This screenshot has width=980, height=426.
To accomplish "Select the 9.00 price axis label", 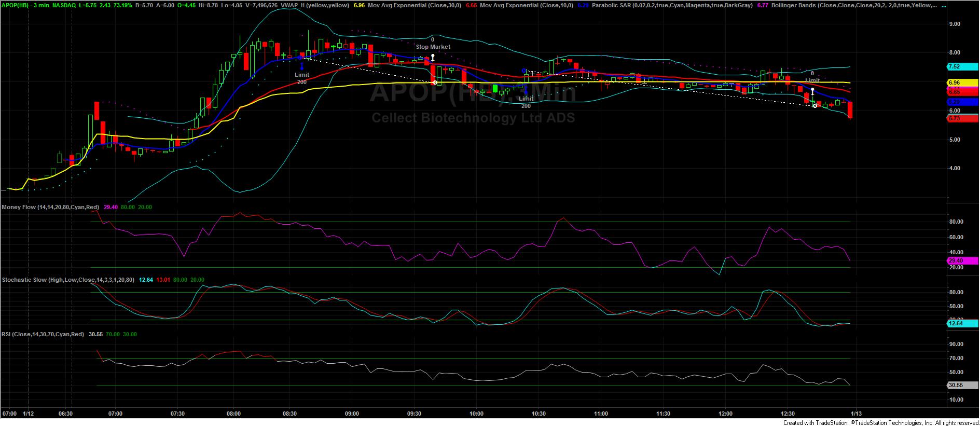I will (954, 24).
